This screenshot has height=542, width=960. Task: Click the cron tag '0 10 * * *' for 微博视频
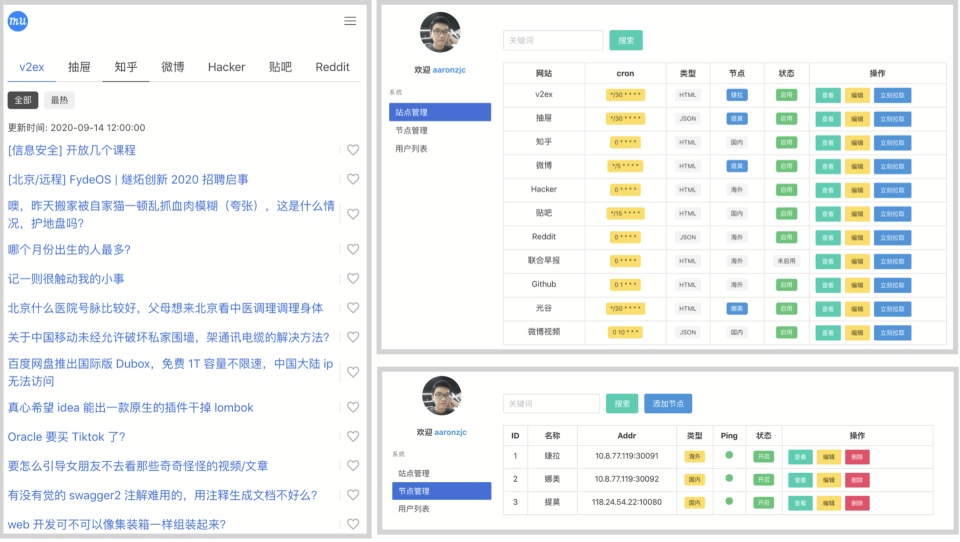coord(625,333)
